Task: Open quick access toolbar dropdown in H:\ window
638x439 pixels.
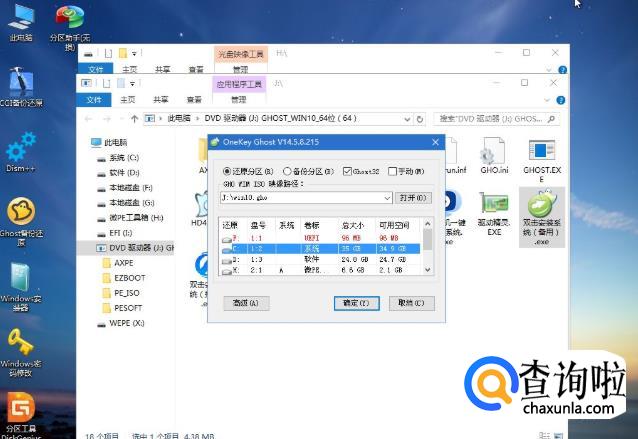Action: [134, 53]
